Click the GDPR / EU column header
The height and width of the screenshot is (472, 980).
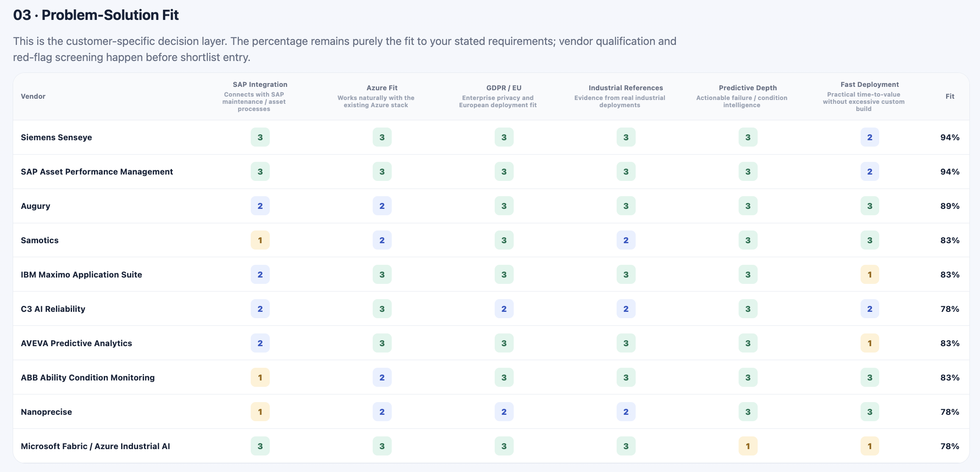pyautogui.click(x=504, y=88)
